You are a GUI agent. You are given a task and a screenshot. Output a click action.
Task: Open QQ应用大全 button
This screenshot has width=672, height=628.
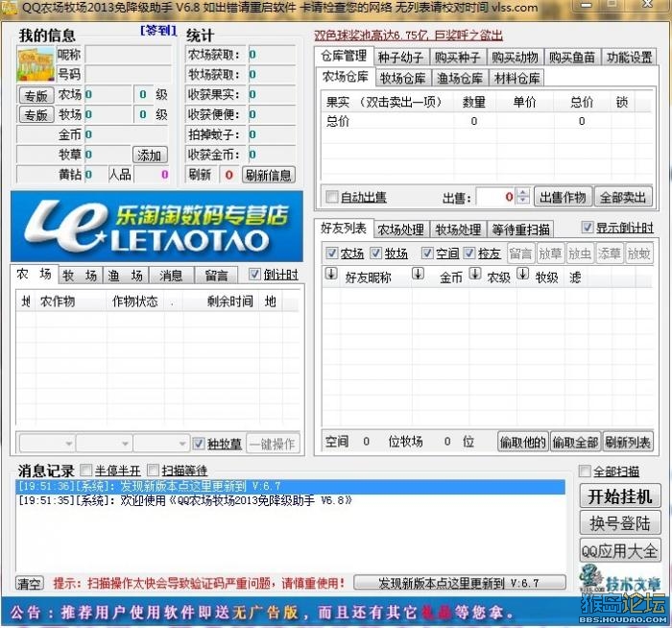[x=620, y=550]
